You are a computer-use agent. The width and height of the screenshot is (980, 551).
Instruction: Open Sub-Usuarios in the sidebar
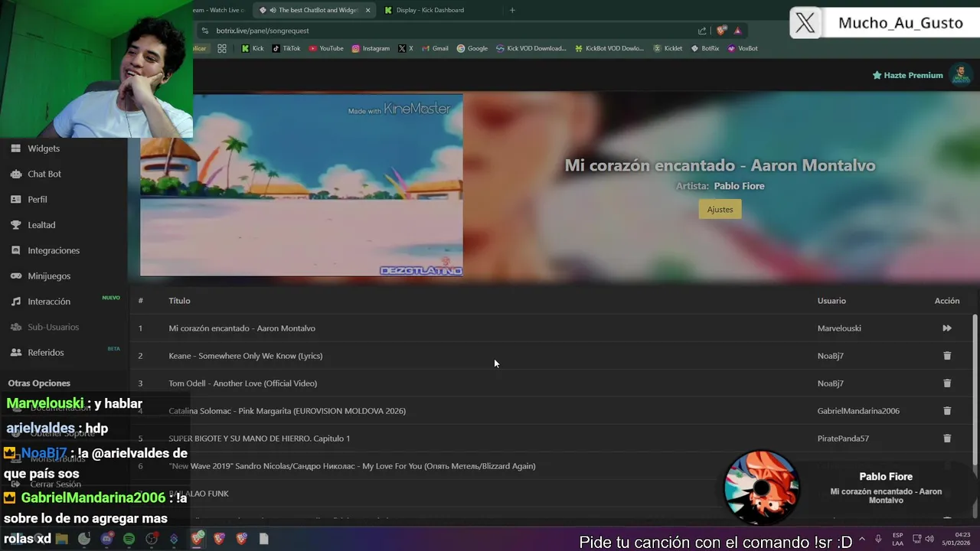54,327
